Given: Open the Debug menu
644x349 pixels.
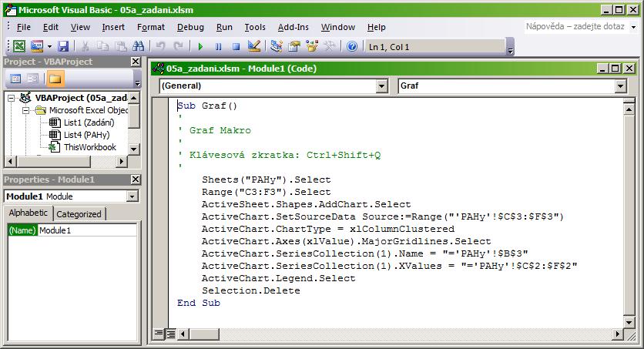Looking at the screenshot, I should 190,27.
